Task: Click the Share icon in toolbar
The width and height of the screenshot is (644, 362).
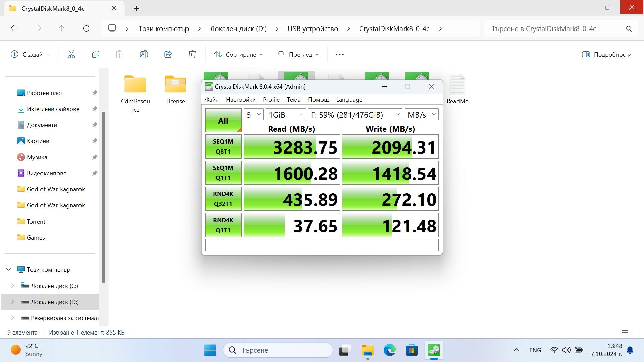Action: coord(168,54)
